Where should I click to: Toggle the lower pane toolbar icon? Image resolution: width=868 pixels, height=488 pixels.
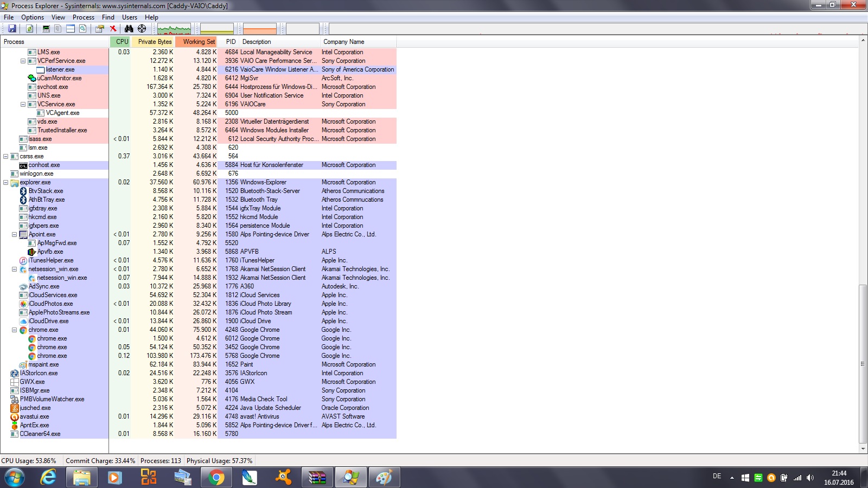[x=71, y=29]
